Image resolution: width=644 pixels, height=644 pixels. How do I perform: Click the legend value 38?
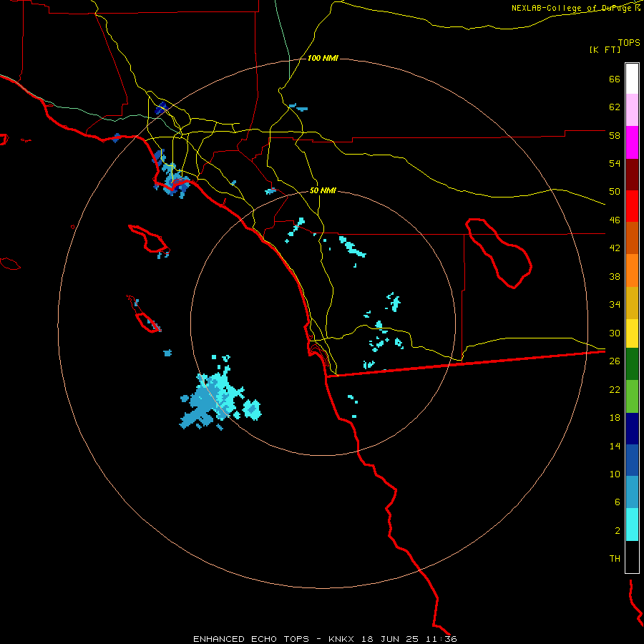click(x=615, y=276)
